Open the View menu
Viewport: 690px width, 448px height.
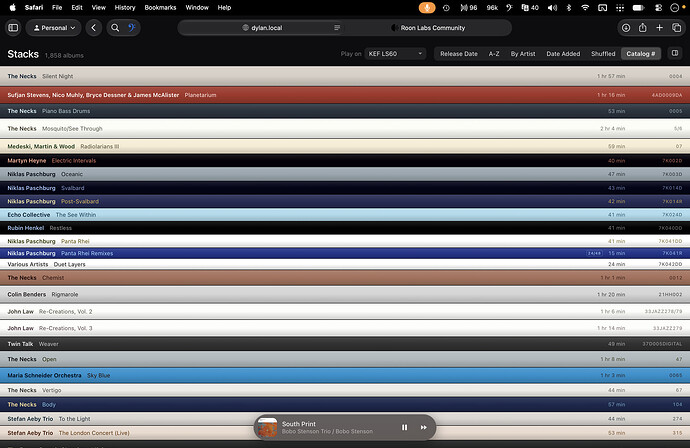coord(99,7)
